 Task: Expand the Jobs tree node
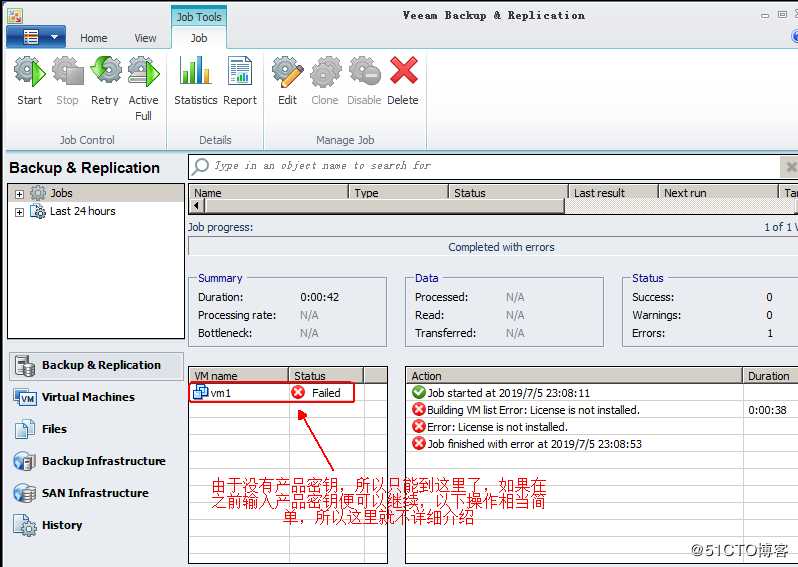click(19, 194)
